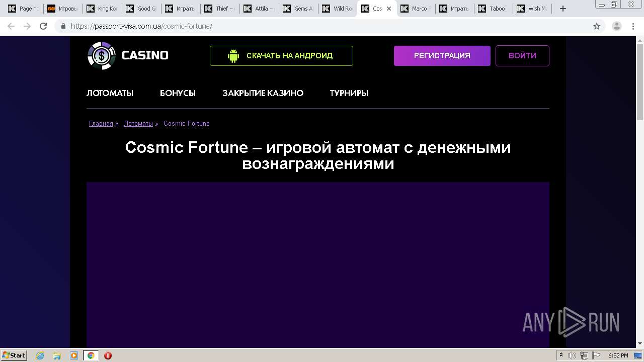This screenshot has height=362, width=644.
Task: Switch to the Attila tab
Action: click(x=259, y=9)
